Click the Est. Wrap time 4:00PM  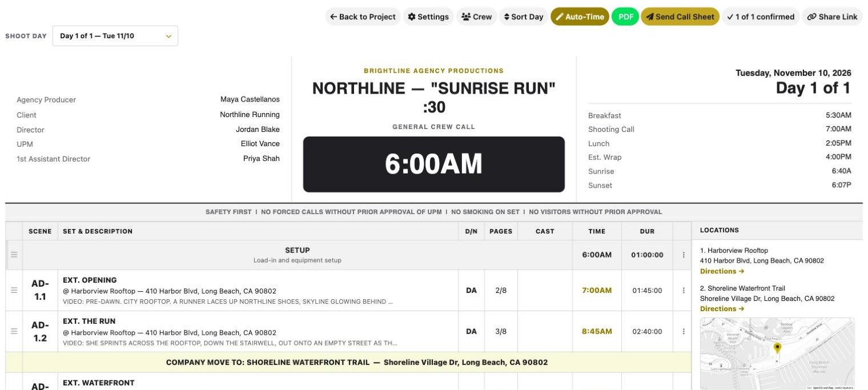point(838,157)
